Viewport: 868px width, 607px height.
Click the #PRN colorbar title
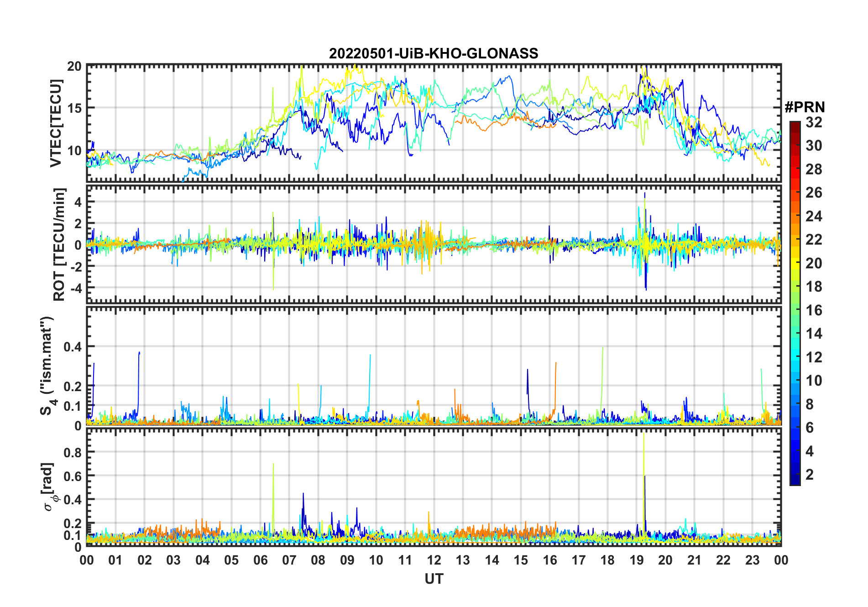point(805,107)
